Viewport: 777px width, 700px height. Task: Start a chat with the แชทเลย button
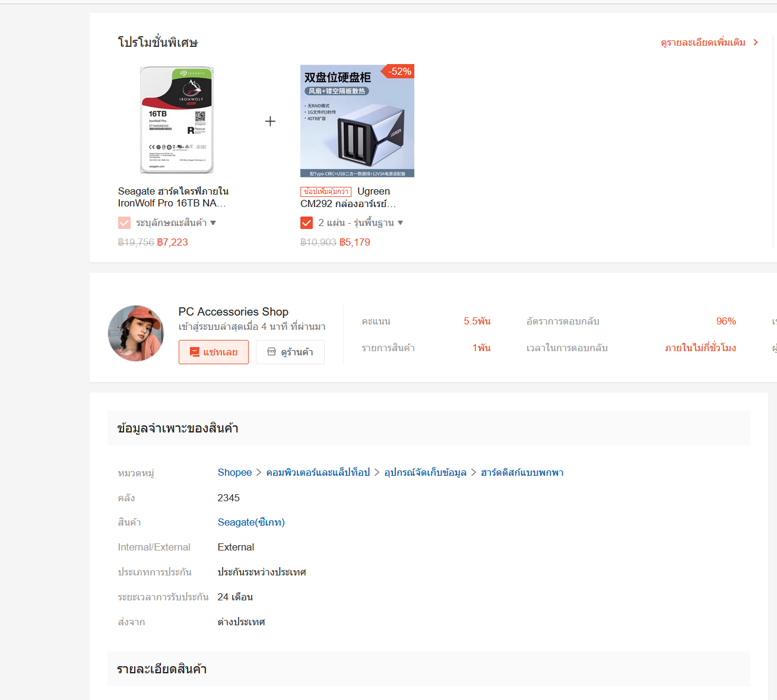point(214,352)
